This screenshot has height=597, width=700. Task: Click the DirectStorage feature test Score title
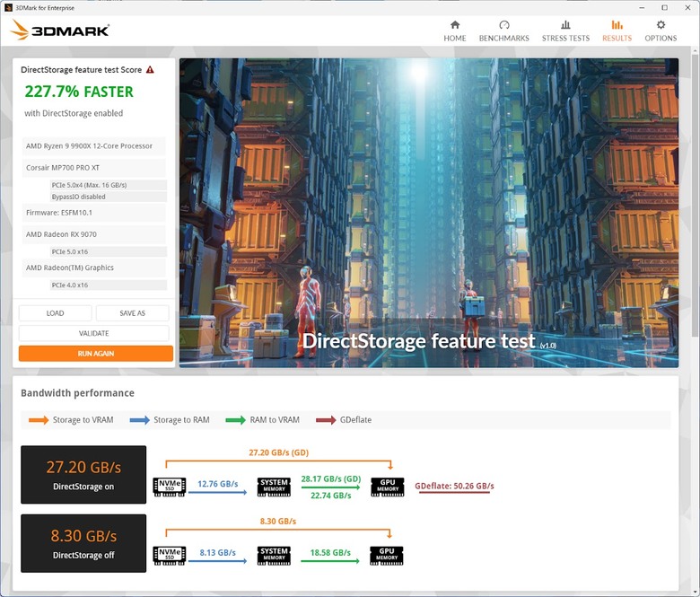coord(82,70)
